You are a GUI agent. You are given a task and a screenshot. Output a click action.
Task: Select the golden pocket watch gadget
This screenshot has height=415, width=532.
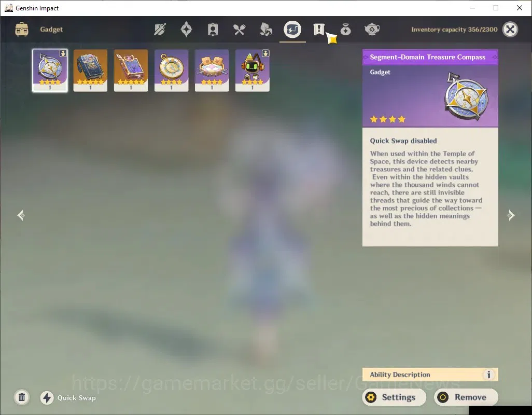(171, 71)
